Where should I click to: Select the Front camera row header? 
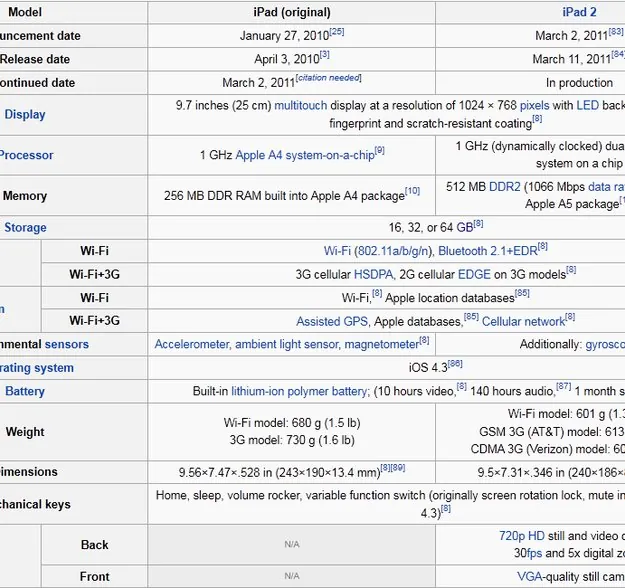[x=94, y=577]
